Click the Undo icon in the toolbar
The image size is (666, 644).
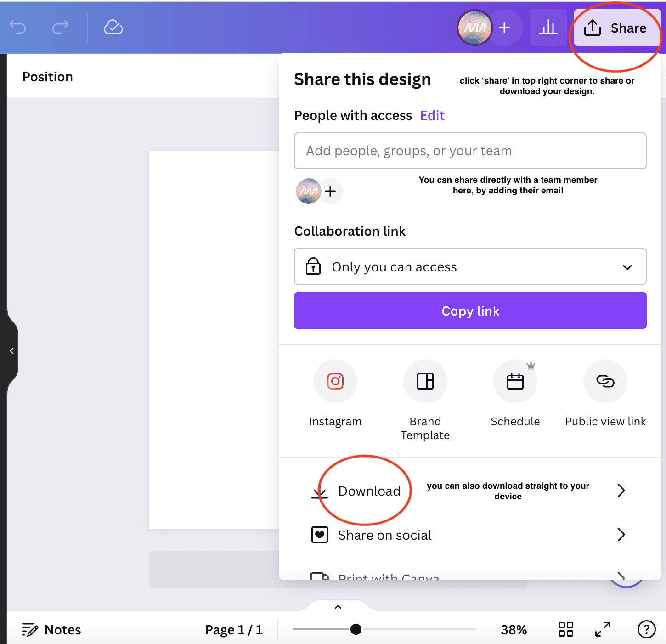[18, 28]
